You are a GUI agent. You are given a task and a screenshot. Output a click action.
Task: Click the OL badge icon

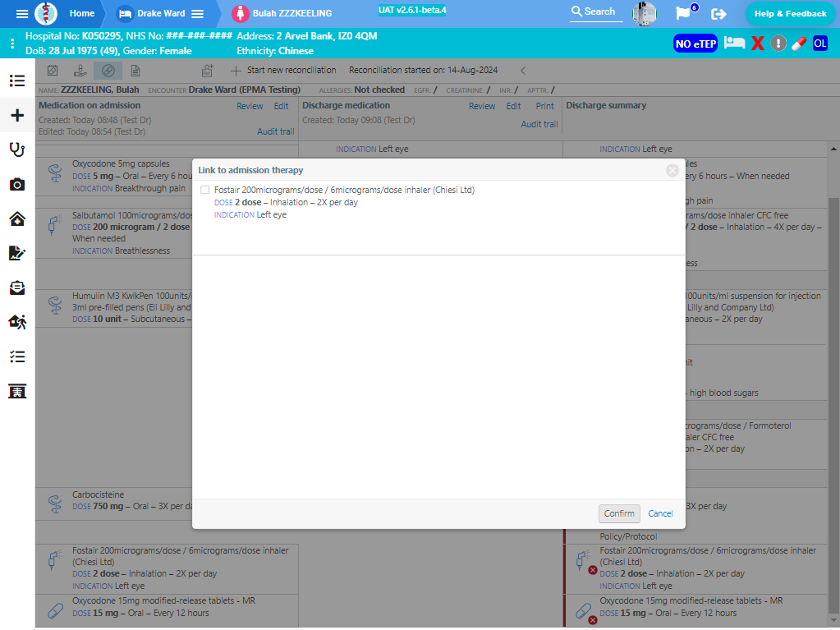tap(819, 44)
